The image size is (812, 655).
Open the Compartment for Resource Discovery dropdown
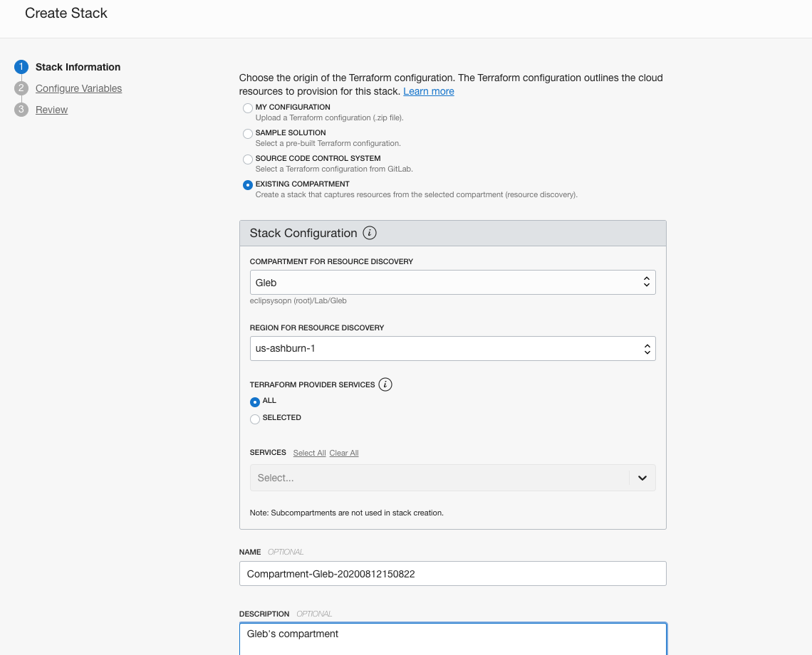tap(452, 282)
